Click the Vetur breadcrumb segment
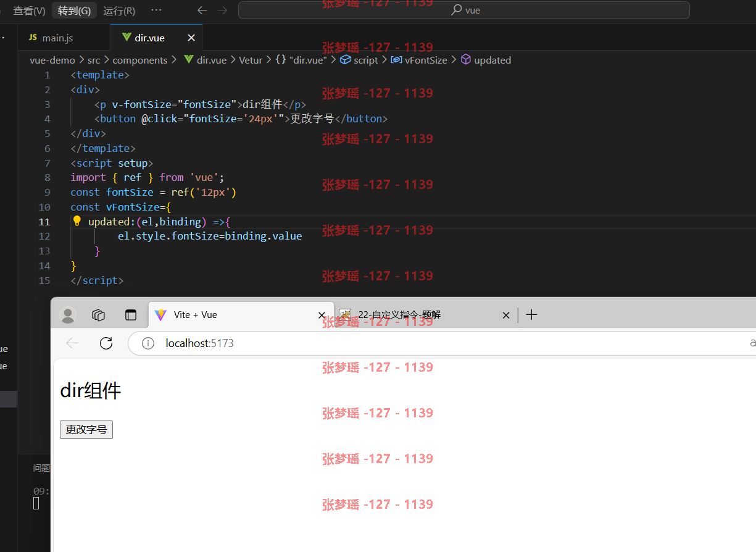Image resolution: width=756 pixels, height=552 pixels. pyautogui.click(x=251, y=60)
